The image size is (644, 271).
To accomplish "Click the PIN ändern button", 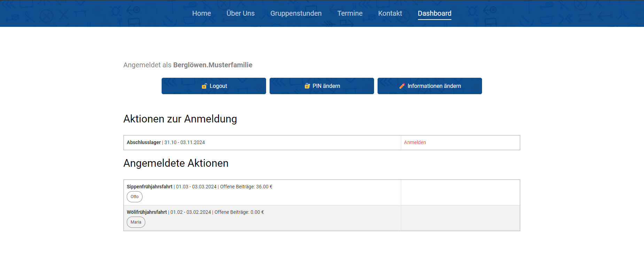I will pyautogui.click(x=322, y=86).
